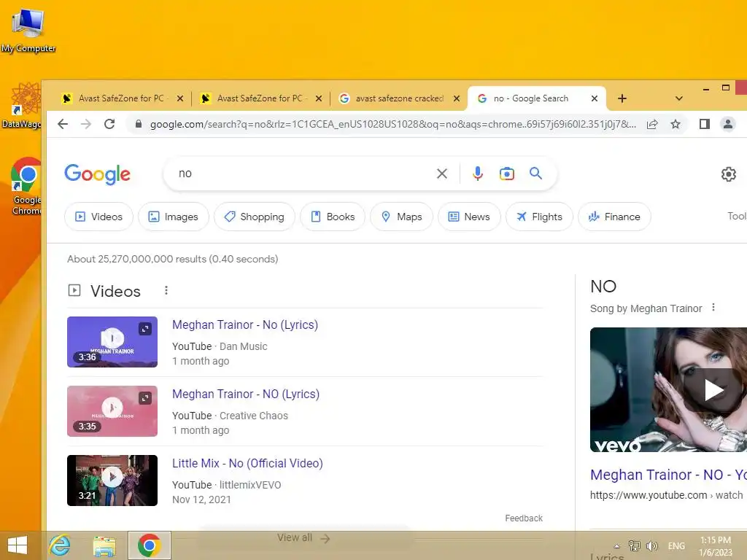Open the DataWagon desktop shortcut
Screen dimensions: 747x560
(22, 105)
